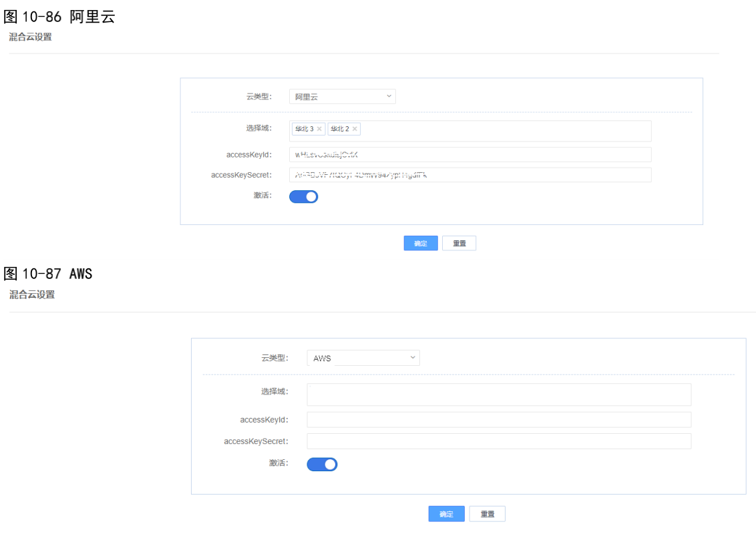The height and width of the screenshot is (534, 756).
Task: Toggle the 激活 switch in AWS form
Action: pyautogui.click(x=322, y=464)
